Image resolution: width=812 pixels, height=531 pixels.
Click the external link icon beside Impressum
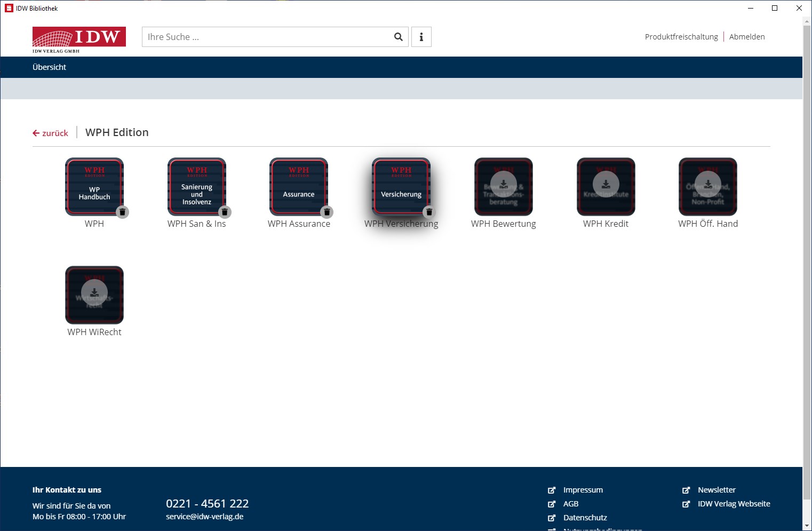click(552, 490)
